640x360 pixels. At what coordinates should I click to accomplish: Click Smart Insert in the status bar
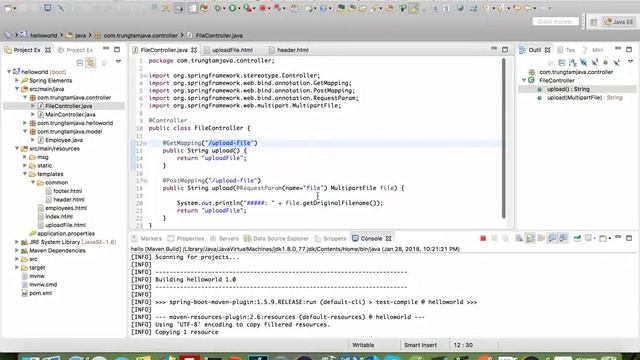(420, 345)
